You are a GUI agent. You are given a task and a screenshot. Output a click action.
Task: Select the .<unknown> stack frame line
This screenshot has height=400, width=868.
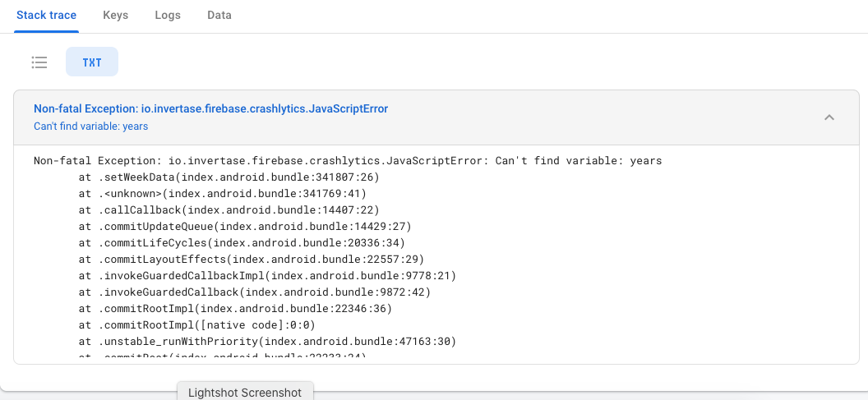coord(223,194)
